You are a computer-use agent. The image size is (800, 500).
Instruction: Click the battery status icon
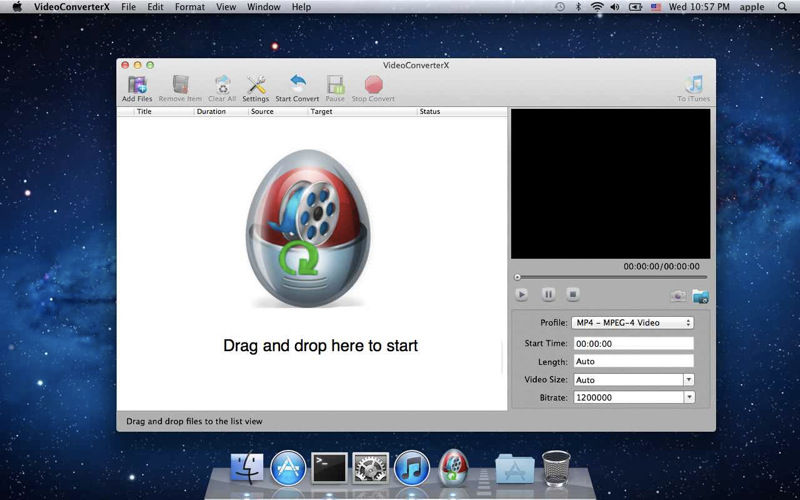tap(635, 7)
